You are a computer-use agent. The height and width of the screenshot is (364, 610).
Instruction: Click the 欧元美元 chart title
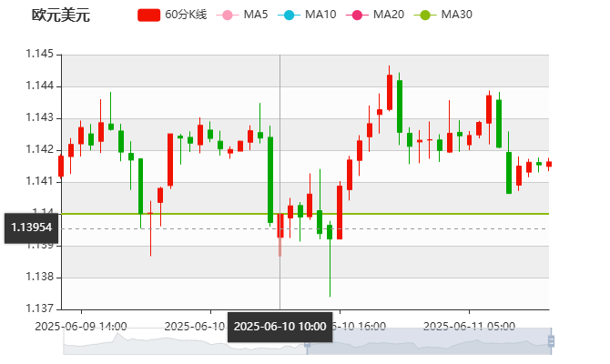point(61,15)
